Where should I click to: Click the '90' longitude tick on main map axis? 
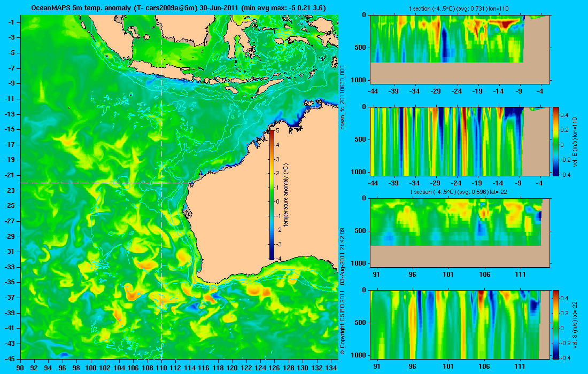coord(21,368)
